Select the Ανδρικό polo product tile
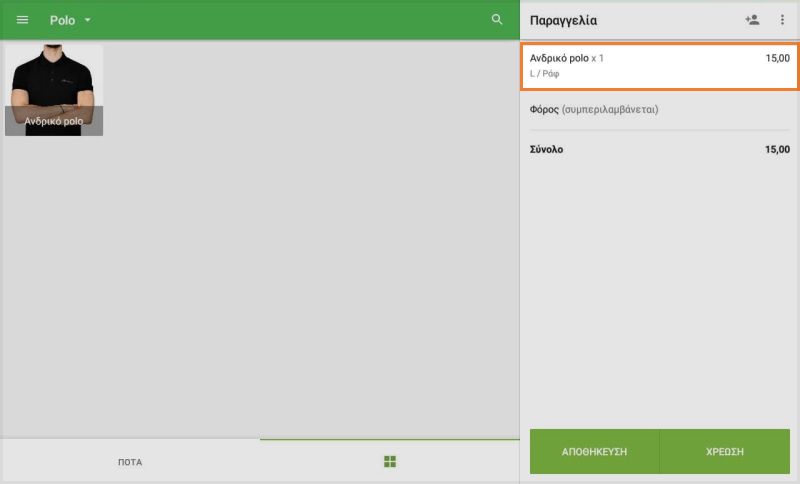This screenshot has height=484, width=800. [x=54, y=90]
